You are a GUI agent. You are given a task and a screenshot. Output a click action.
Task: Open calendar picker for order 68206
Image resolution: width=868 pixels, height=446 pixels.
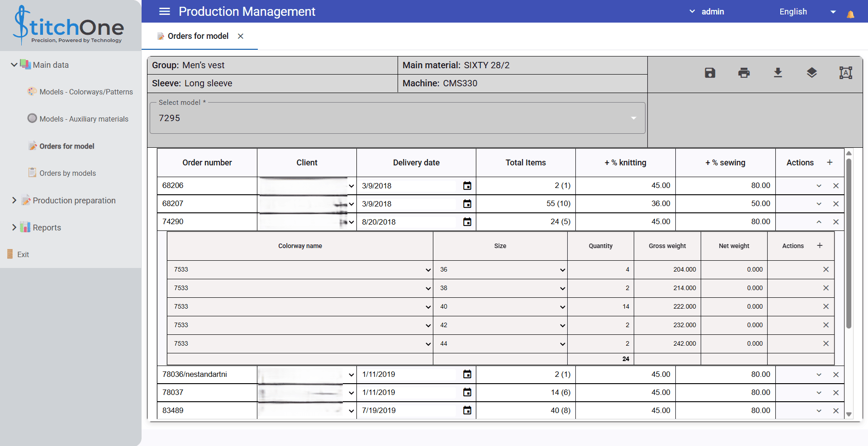point(467,186)
